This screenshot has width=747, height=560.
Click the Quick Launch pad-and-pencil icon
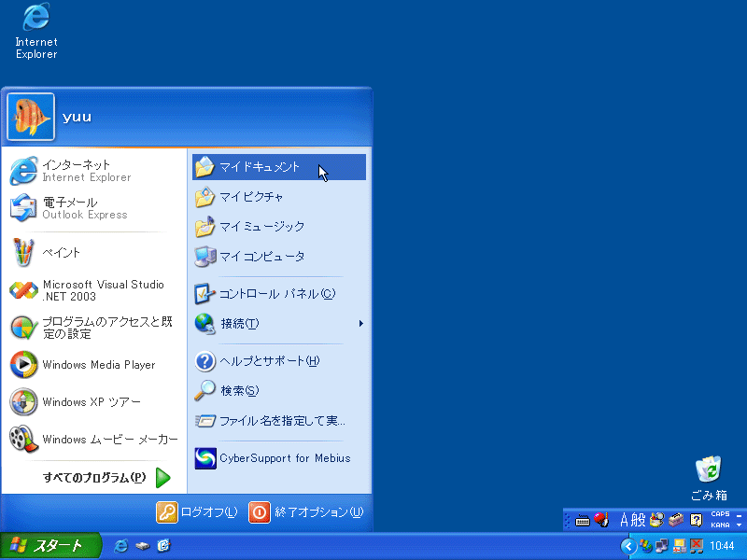tap(164, 546)
